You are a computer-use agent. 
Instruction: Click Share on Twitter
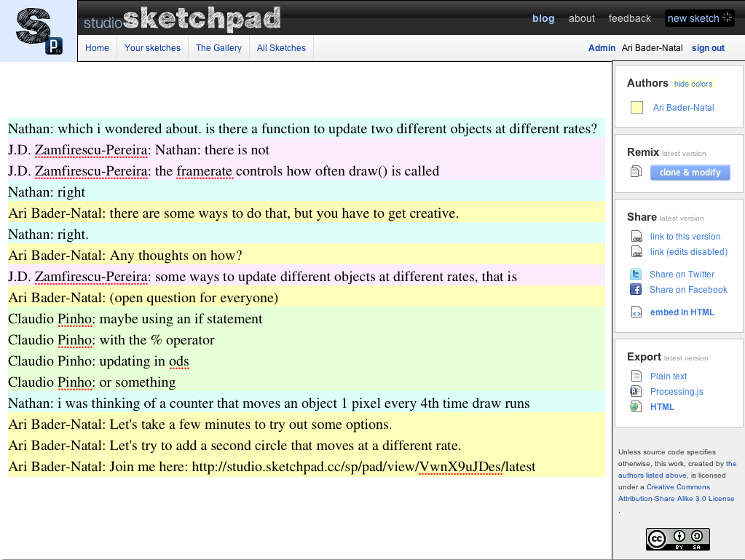coord(682,275)
